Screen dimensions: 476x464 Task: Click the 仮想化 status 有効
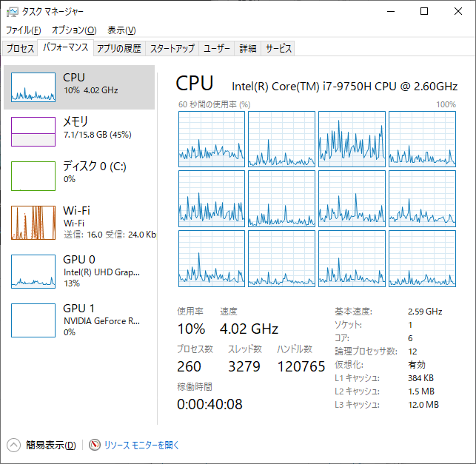(x=417, y=365)
